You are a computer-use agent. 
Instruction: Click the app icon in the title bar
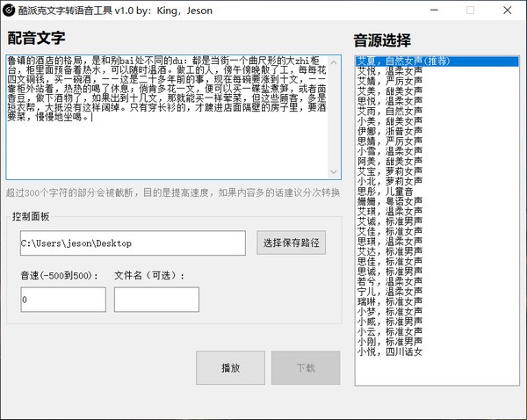[9, 10]
